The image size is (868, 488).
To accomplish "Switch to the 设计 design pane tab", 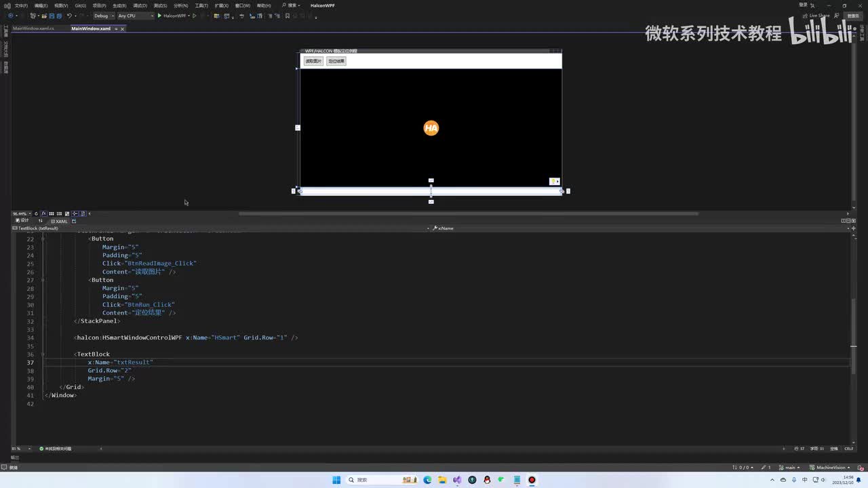I will click(x=22, y=221).
